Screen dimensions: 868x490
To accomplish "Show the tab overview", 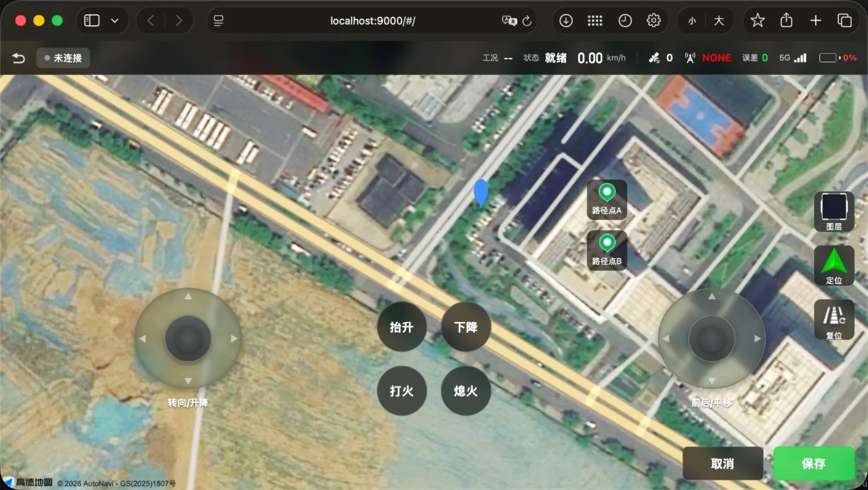I will (x=845, y=20).
